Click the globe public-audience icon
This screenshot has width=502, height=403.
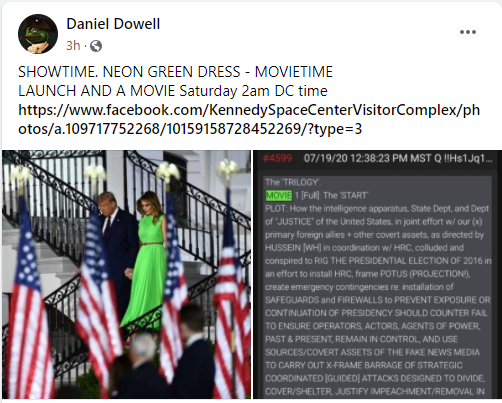coord(96,46)
